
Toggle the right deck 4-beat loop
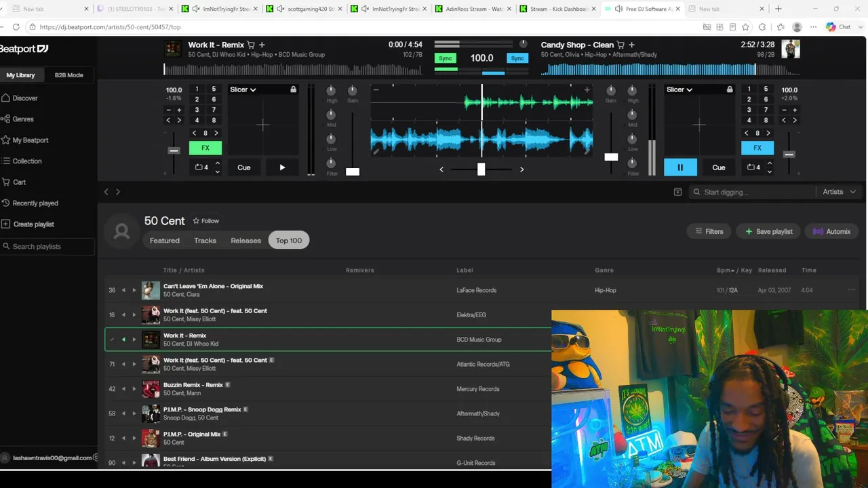pyautogui.click(x=753, y=167)
